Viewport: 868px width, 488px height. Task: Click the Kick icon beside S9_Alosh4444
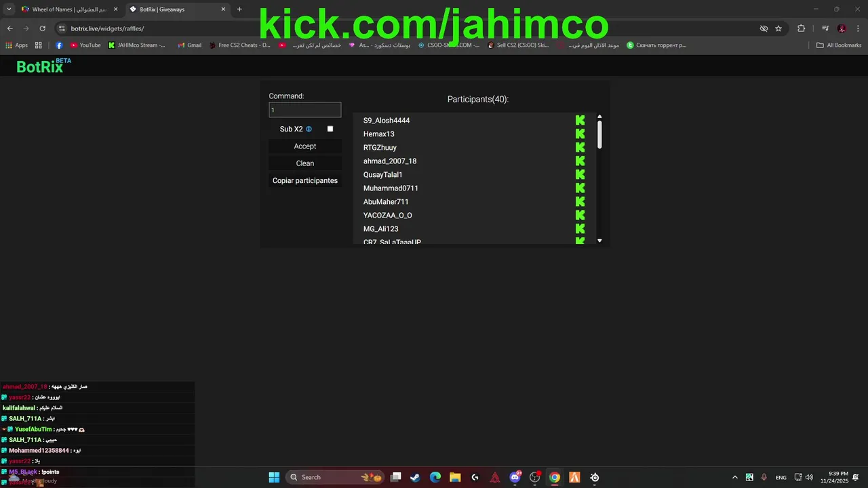point(580,120)
